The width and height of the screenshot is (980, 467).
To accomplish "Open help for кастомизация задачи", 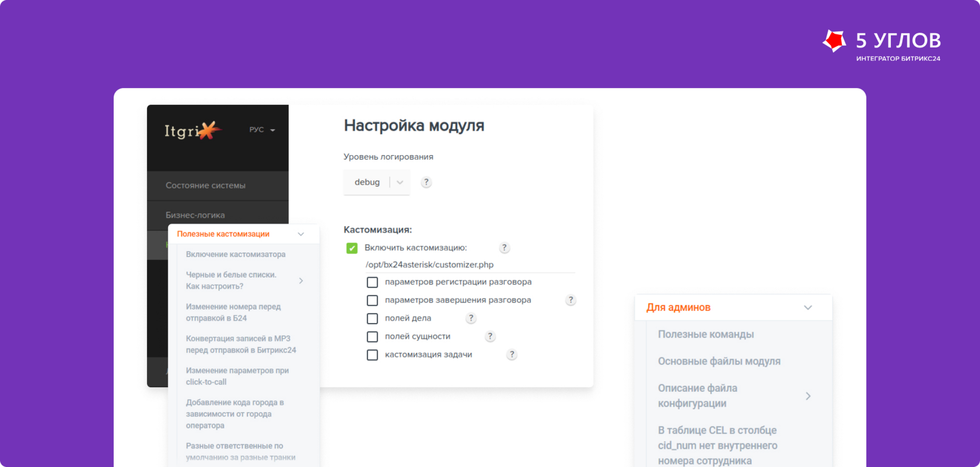I will [x=512, y=354].
